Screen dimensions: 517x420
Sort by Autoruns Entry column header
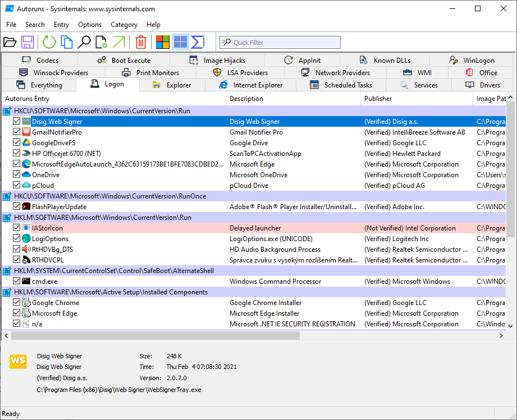click(114, 99)
